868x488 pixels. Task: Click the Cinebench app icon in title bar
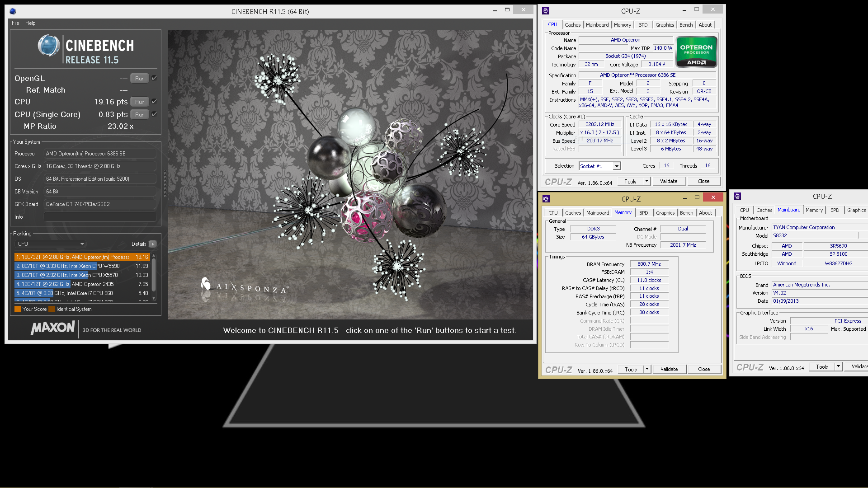click(x=13, y=11)
